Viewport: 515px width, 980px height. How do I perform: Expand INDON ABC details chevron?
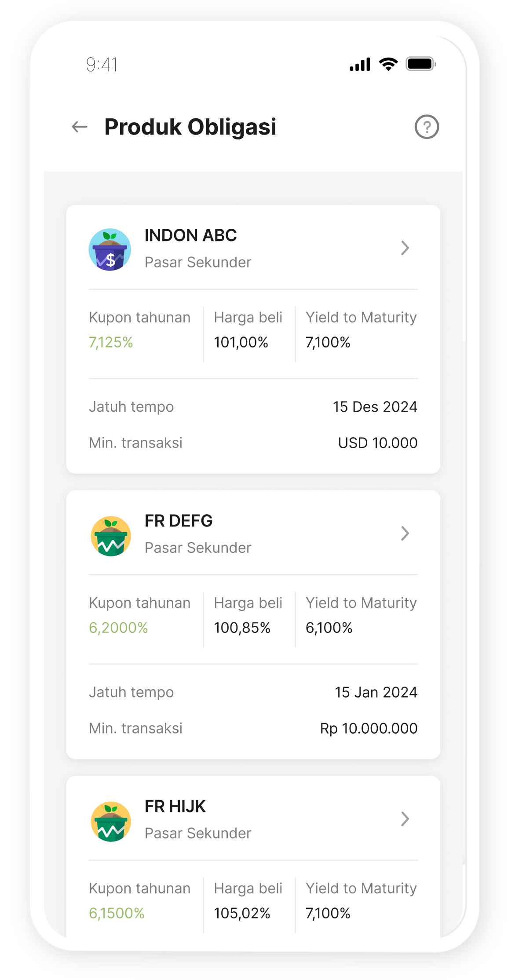[405, 248]
